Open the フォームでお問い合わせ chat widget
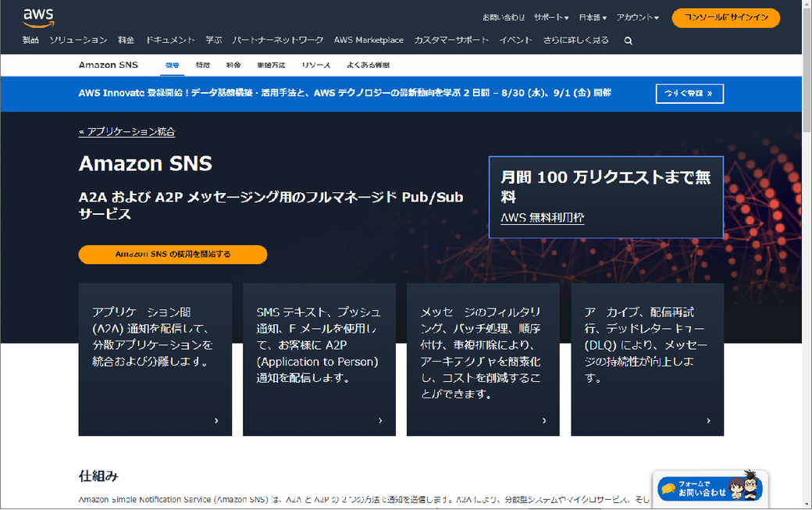Image resolution: width=812 pixels, height=510 pixels. click(x=710, y=487)
